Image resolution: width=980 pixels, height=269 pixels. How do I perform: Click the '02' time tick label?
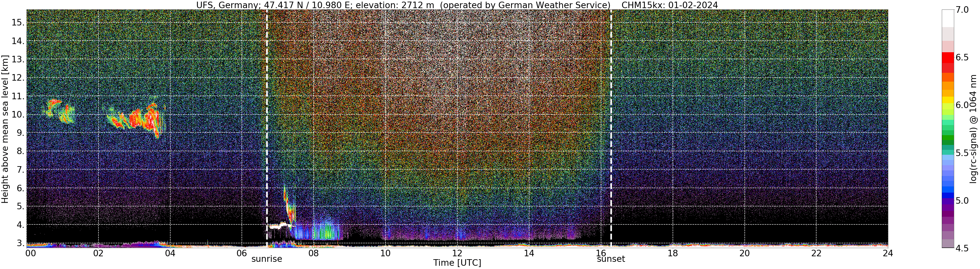tap(98, 253)
